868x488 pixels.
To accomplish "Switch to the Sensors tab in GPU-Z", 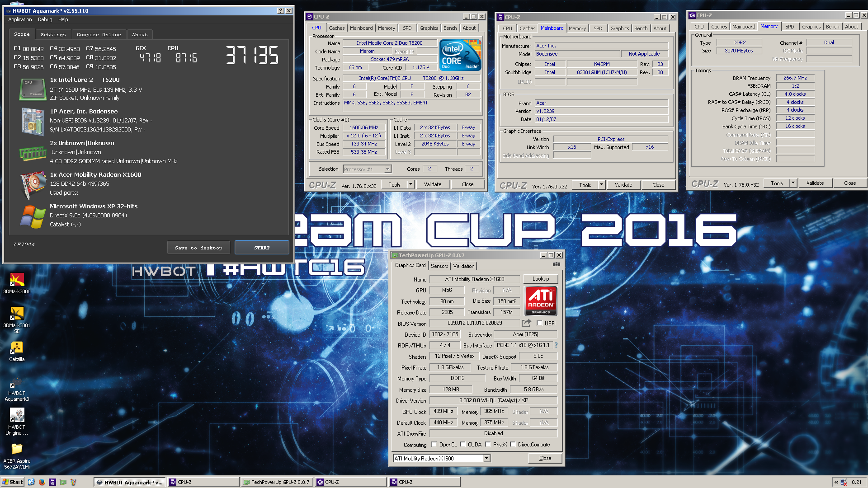I will coord(439,266).
